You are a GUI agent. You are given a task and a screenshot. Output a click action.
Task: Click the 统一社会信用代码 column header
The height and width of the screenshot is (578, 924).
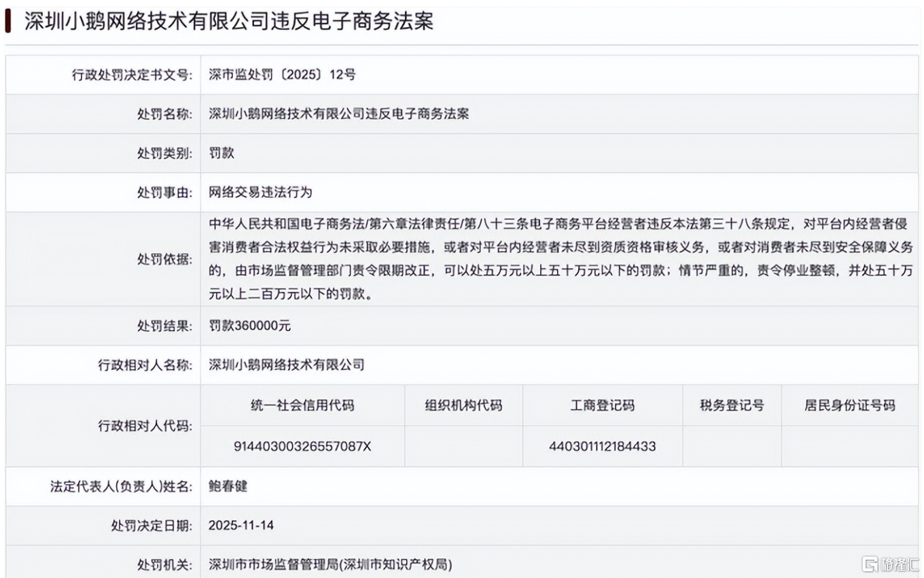pos(302,405)
